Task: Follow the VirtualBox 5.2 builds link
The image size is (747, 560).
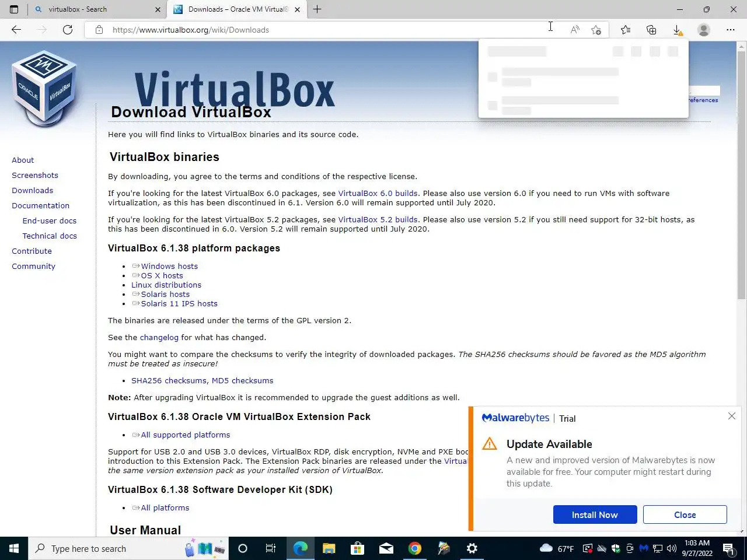Action: 378,219
